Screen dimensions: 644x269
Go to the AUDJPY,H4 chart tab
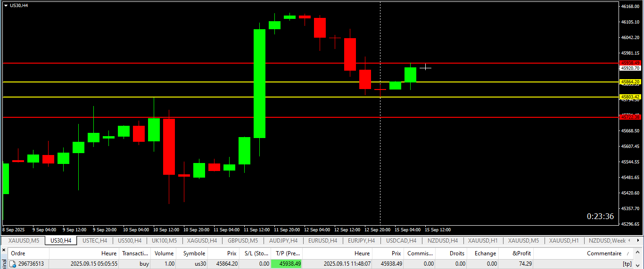coord(283,241)
